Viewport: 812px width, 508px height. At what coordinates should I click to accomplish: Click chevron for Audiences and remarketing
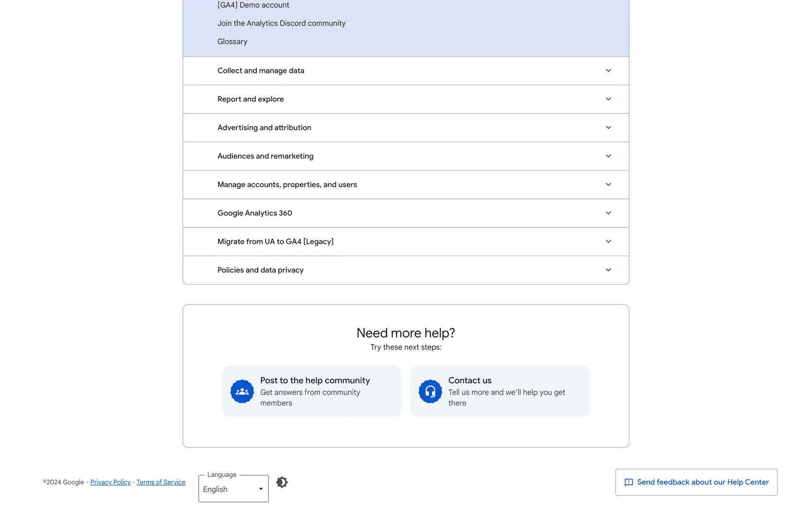coord(608,156)
